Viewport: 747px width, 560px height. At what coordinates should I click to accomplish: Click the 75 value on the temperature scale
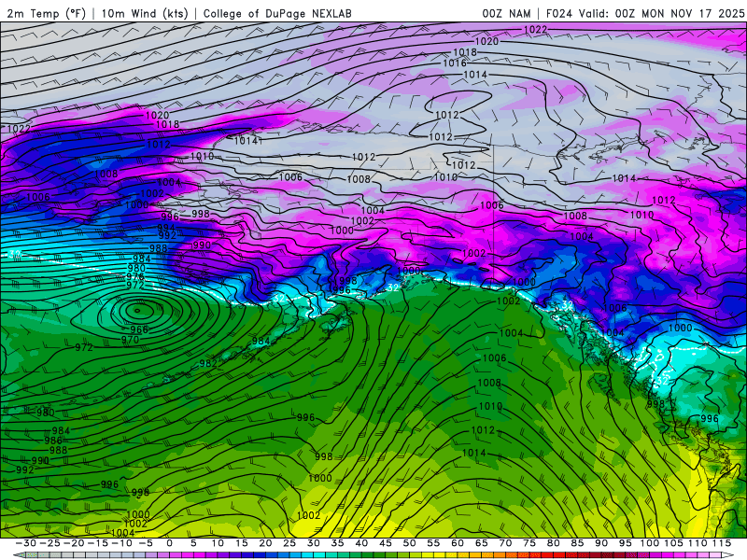point(529,543)
